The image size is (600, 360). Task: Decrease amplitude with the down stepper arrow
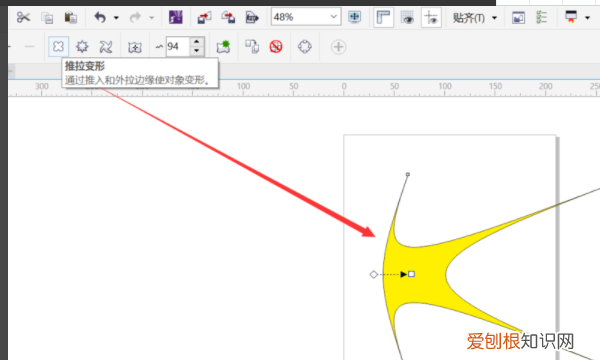point(197,51)
